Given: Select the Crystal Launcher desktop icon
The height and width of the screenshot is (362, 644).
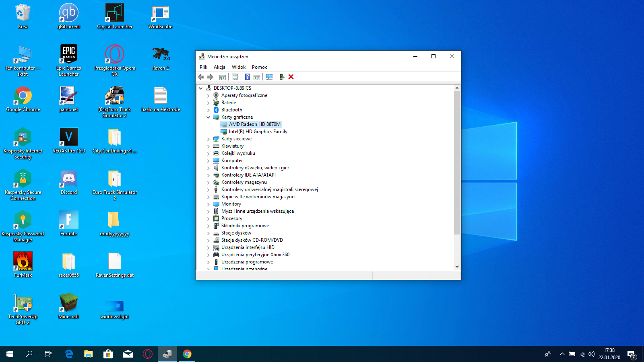Looking at the screenshot, I should [115, 16].
